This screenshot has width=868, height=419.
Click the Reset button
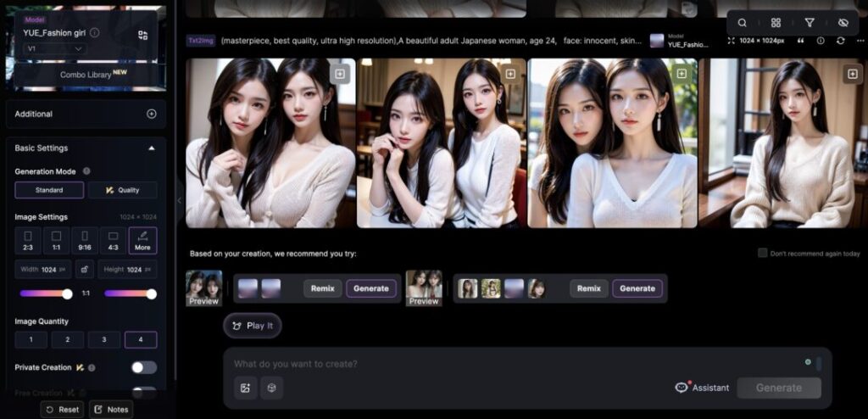(x=62, y=410)
